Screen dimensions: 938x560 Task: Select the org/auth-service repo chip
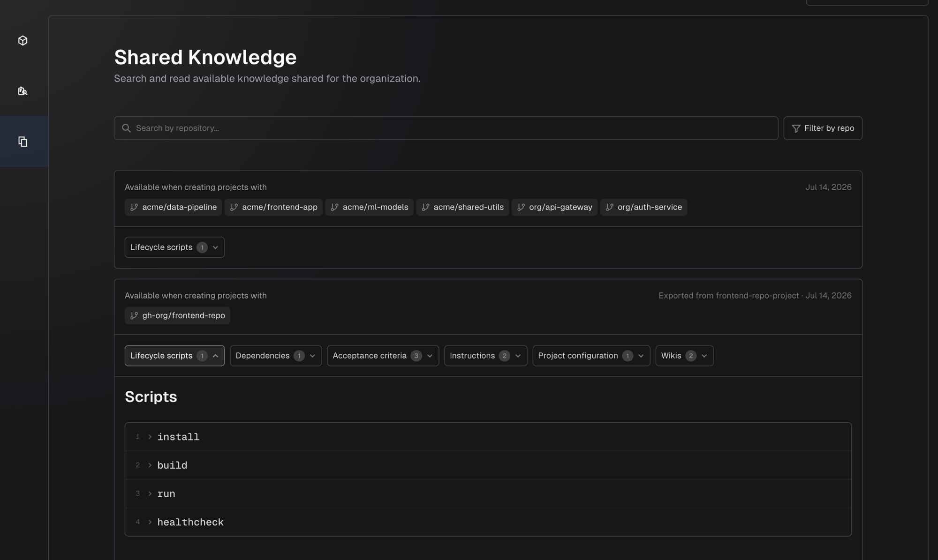click(643, 207)
